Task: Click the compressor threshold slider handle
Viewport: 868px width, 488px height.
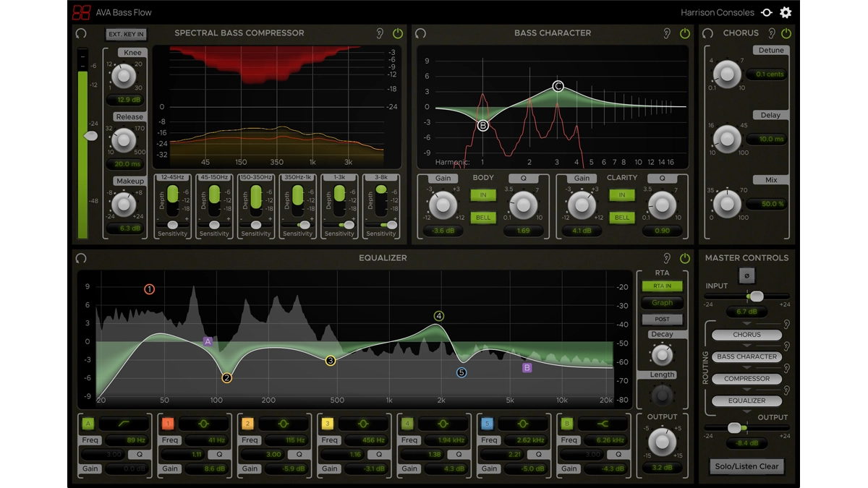Action: [x=91, y=136]
